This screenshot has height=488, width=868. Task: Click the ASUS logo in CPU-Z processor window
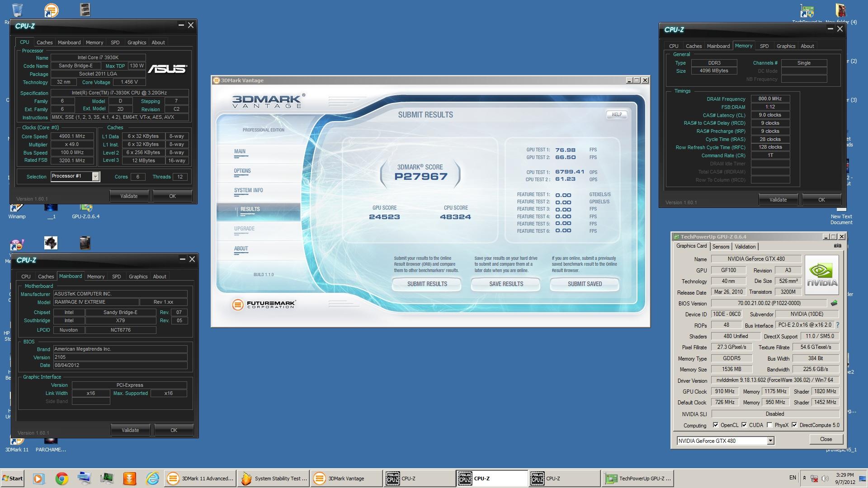point(167,69)
